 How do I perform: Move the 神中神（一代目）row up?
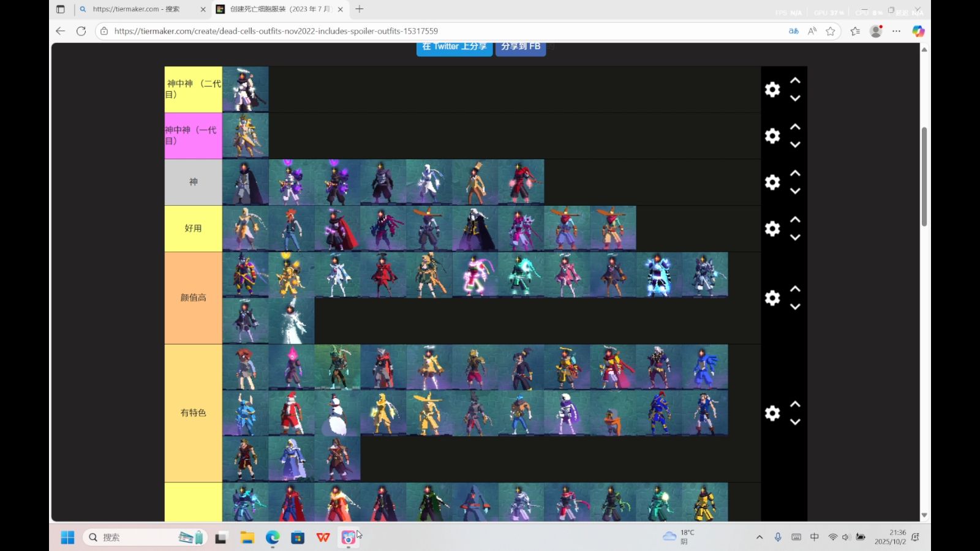(795, 127)
